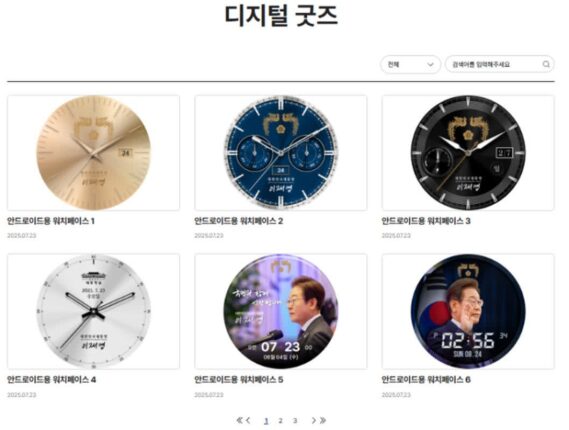The image size is (569, 430).
Task: Open the black watch face 3 thumbnail
Action: pyautogui.click(x=468, y=153)
